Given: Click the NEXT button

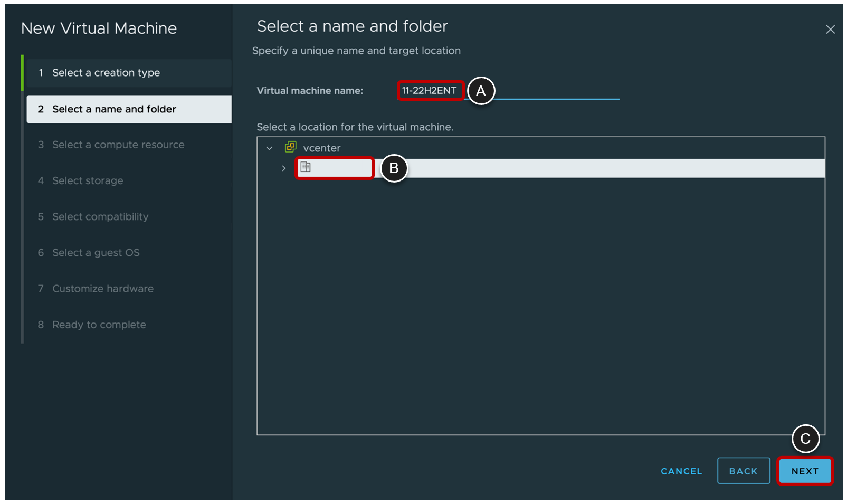Looking at the screenshot, I should pos(804,470).
